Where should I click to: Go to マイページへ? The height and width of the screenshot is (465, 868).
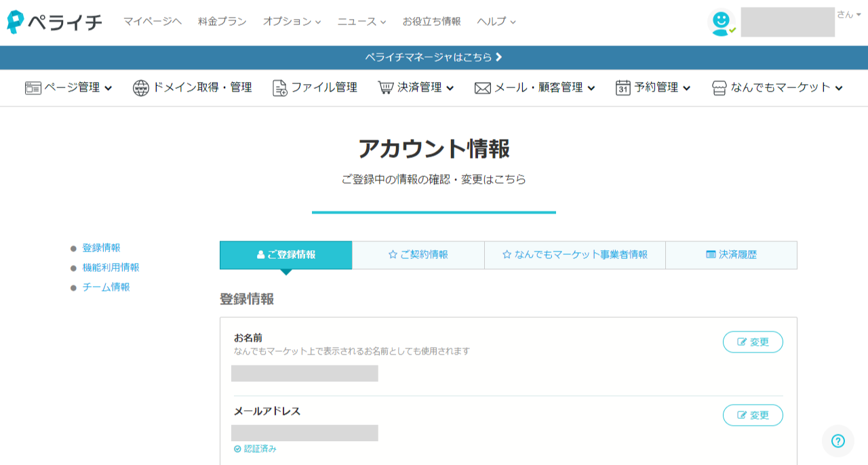153,22
